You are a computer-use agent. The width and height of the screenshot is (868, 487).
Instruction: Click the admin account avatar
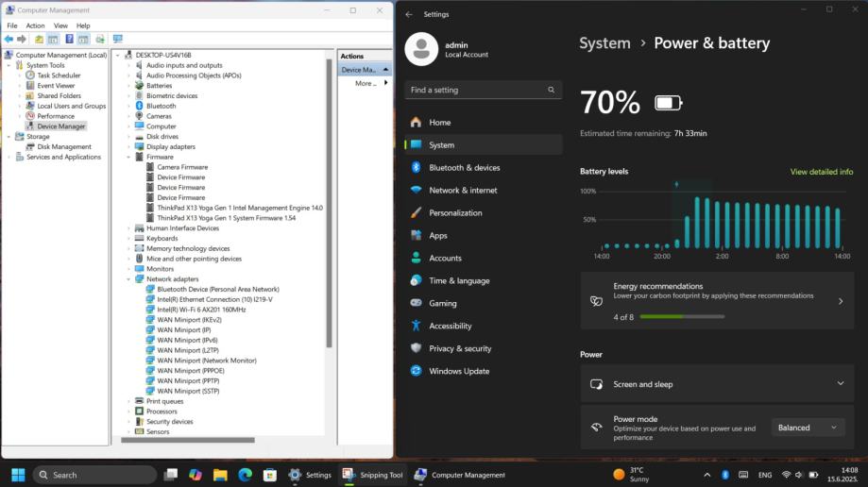pyautogui.click(x=421, y=49)
